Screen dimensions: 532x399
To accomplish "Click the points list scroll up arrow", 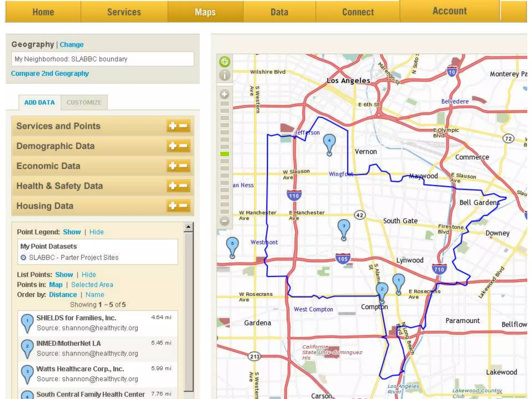I will (188, 227).
